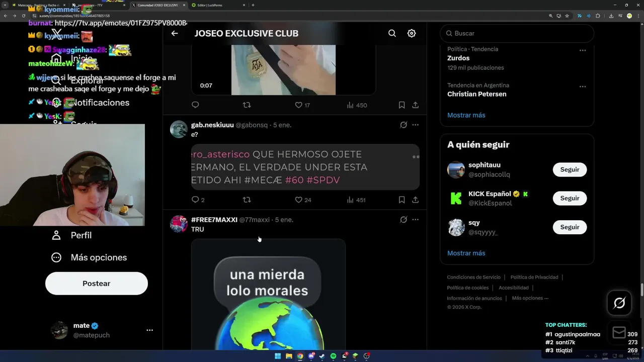Open the Zurdos trending topic
The image size is (644, 362).
(458, 58)
